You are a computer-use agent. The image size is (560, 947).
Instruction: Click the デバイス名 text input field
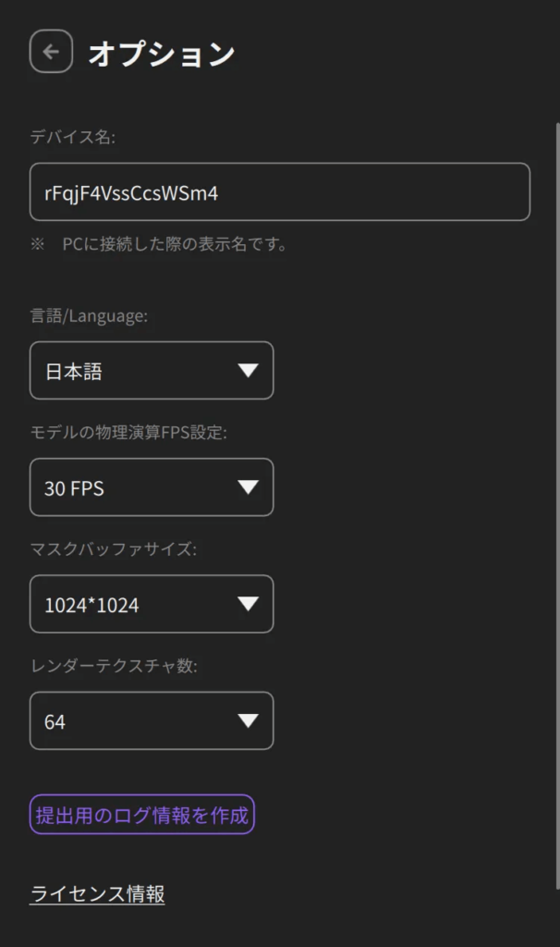pyautogui.click(x=279, y=192)
